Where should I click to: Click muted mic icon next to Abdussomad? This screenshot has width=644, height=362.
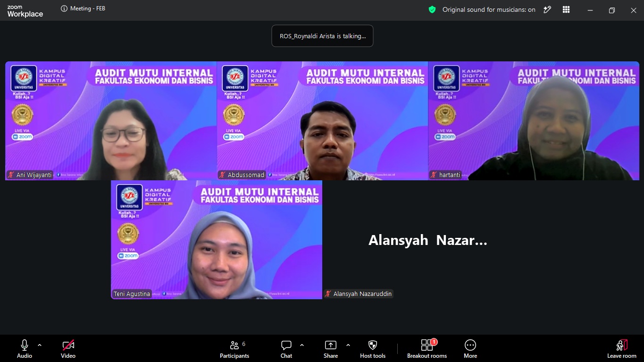tap(222, 175)
